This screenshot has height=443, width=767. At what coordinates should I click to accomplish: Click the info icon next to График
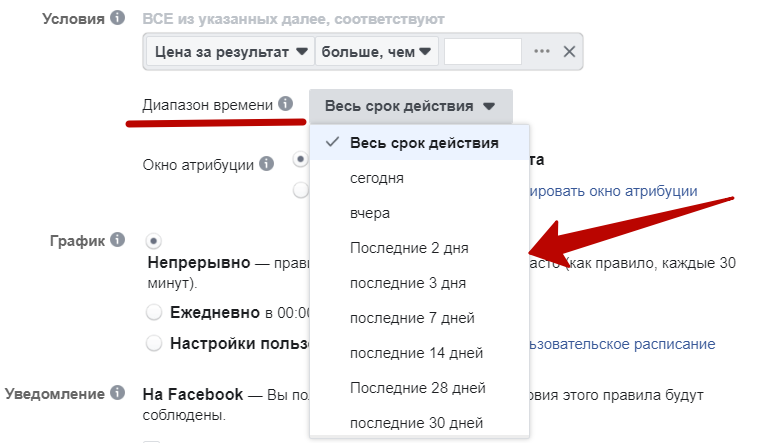[117, 240]
